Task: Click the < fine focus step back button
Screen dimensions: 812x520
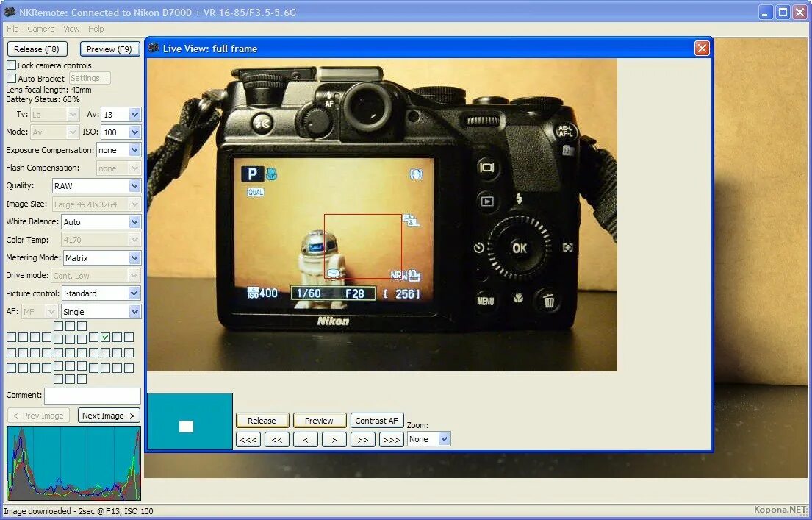Action: 305,439
